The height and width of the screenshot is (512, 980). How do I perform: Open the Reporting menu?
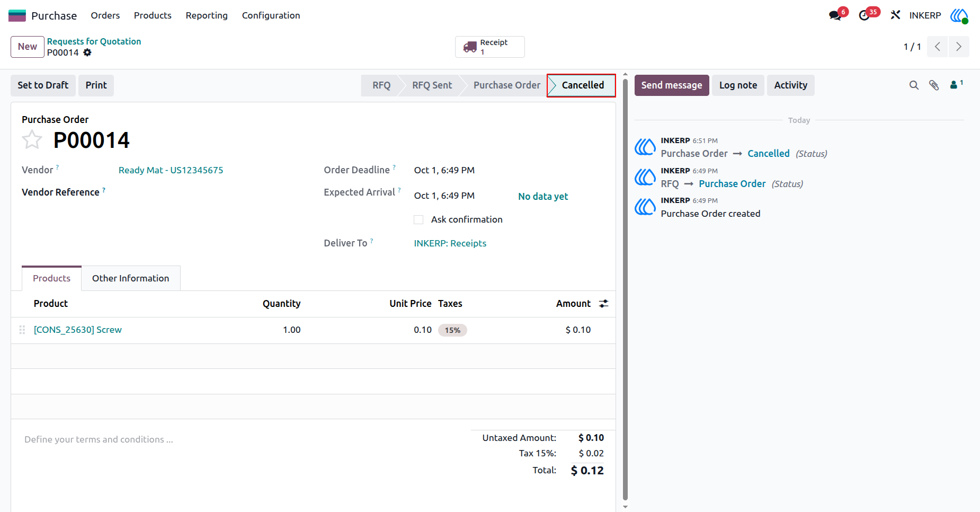click(207, 15)
